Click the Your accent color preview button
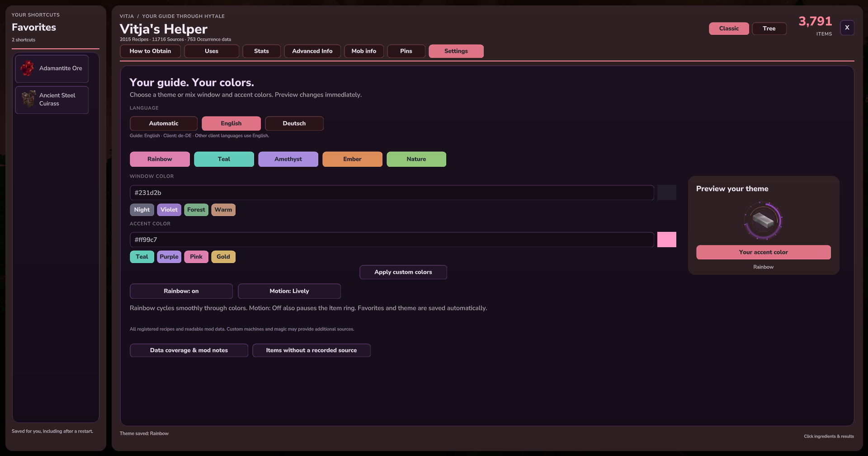868x456 pixels. coord(763,252)
